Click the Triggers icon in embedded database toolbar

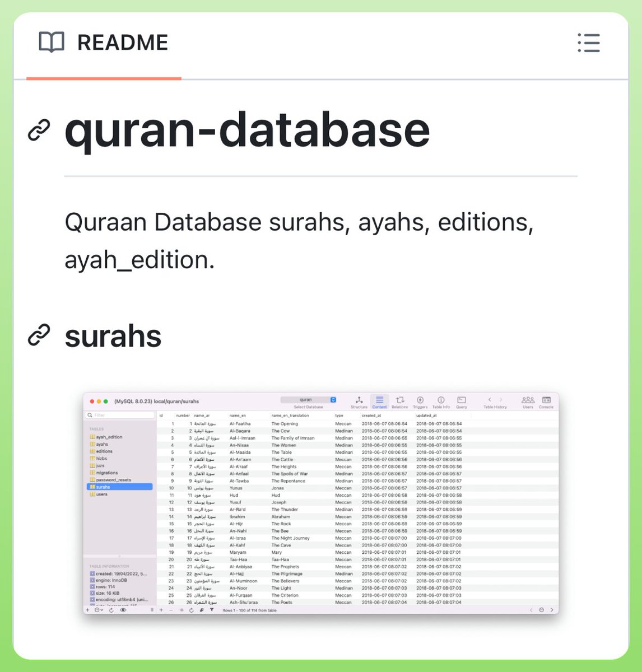click(x=420, y=402)
